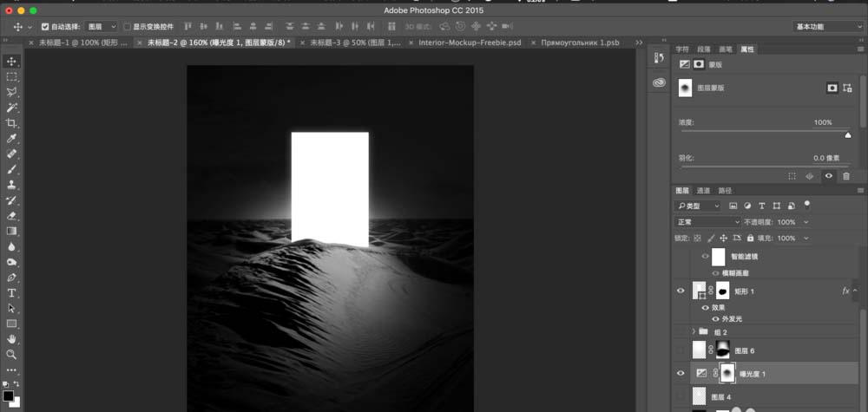Select the Brush tool
Viewport: 868px width, 412px height.
11,169
